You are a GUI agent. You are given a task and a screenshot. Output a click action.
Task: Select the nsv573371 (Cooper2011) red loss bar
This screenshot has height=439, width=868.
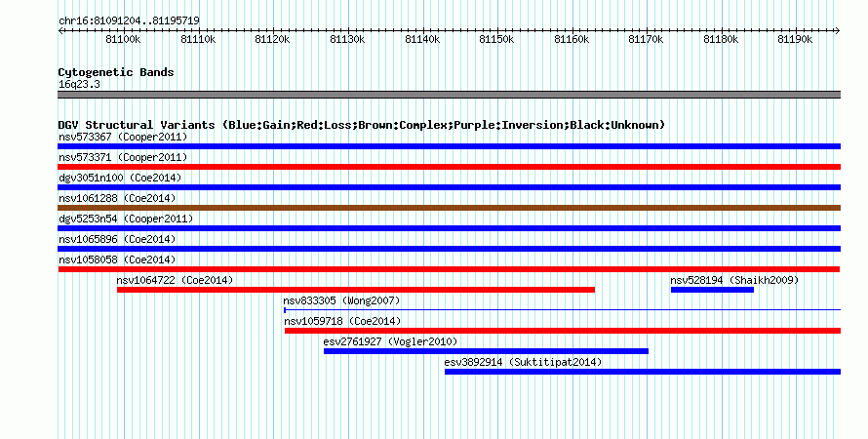[x=449, y=167]
